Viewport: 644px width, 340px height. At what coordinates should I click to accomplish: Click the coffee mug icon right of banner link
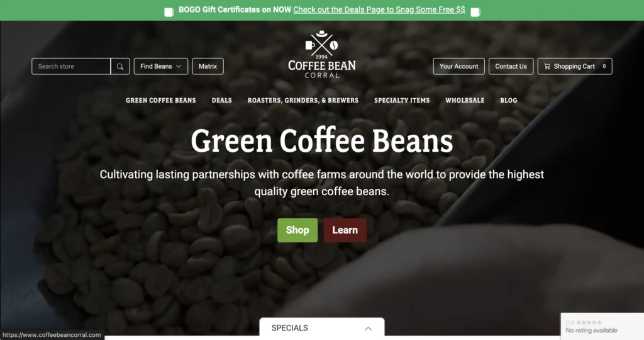(475, 12)
